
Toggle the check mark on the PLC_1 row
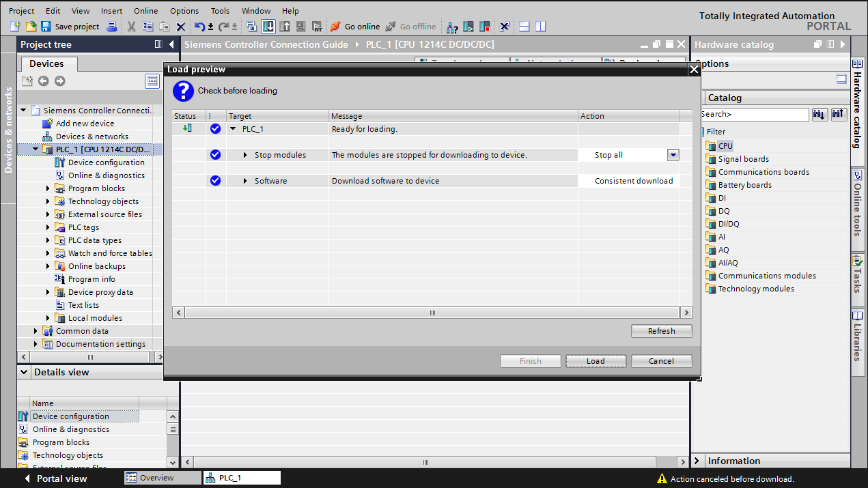coord(216,129)
